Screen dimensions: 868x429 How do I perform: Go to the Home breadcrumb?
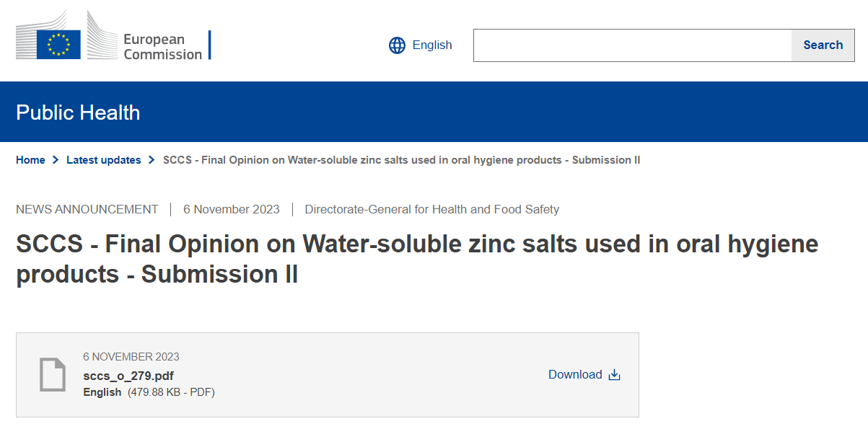pos(30,160)
